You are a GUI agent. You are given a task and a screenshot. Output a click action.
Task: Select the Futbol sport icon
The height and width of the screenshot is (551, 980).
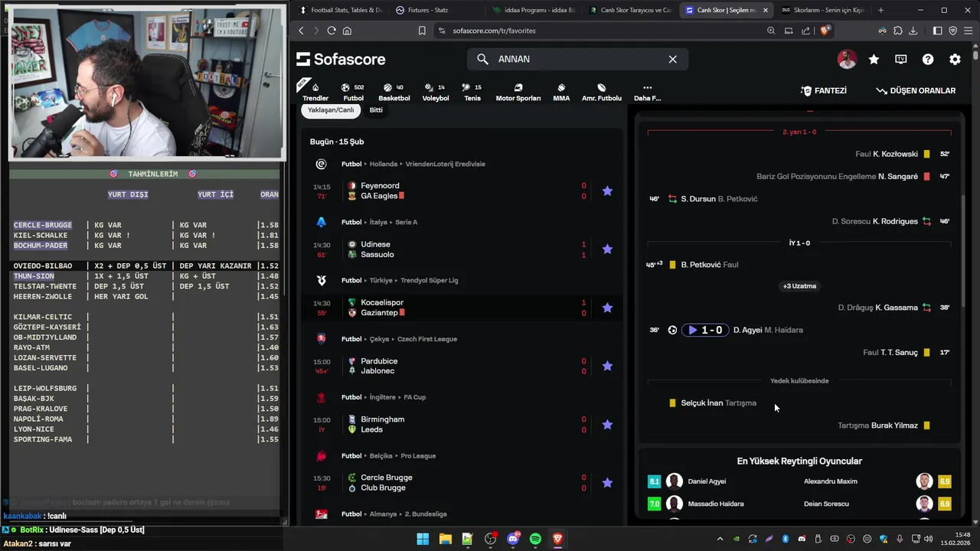(x=353, y=92)
